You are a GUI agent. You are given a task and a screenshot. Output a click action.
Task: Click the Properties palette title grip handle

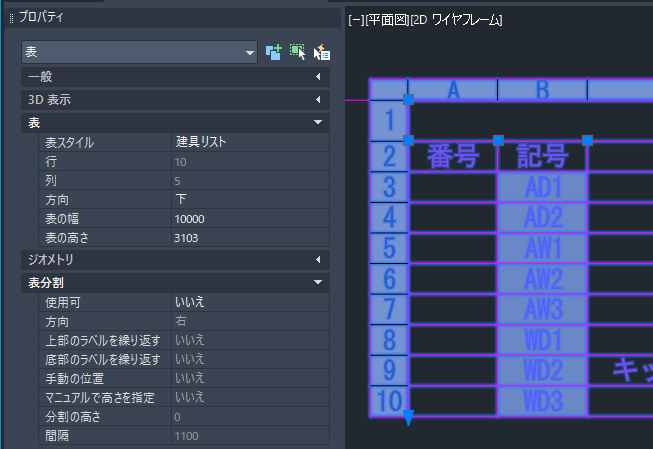[x=11, y=18]
